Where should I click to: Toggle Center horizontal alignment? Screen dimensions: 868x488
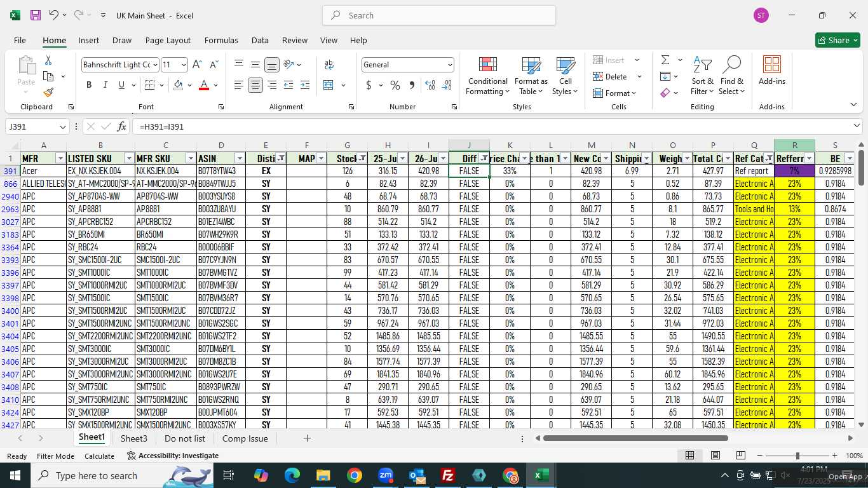point(255,85)
